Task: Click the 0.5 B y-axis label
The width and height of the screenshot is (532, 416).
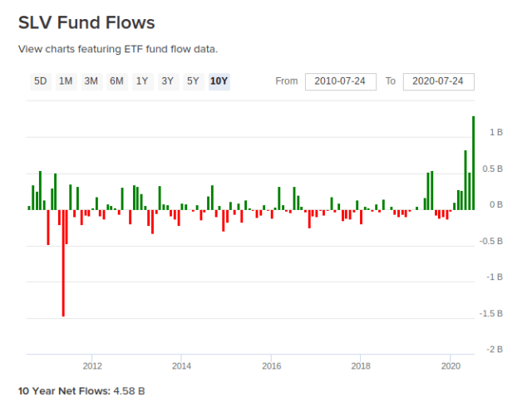Action: [492, 169]
